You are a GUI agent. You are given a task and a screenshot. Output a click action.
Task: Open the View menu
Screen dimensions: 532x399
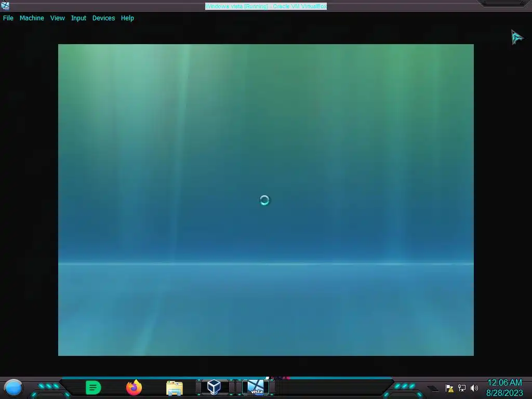(57, 18)
